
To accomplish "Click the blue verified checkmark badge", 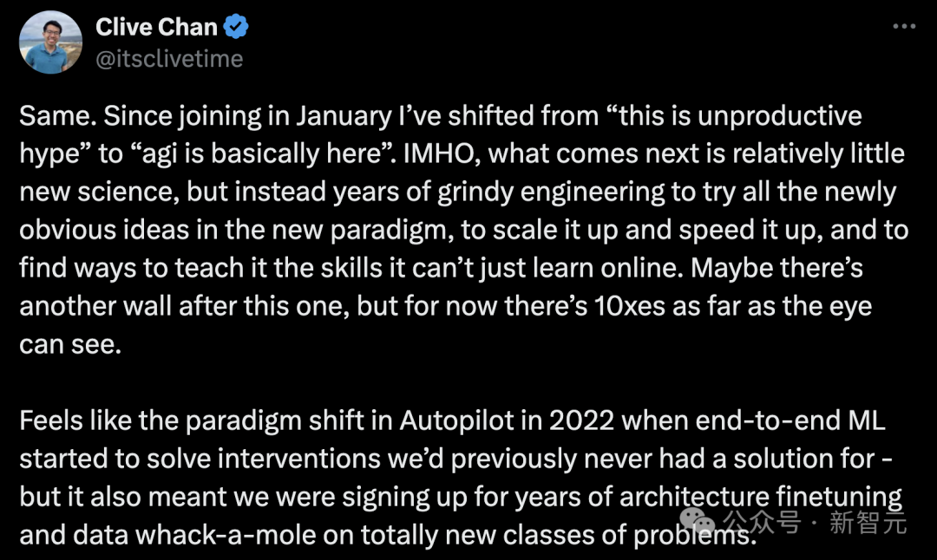I will [x=236, y=27].
